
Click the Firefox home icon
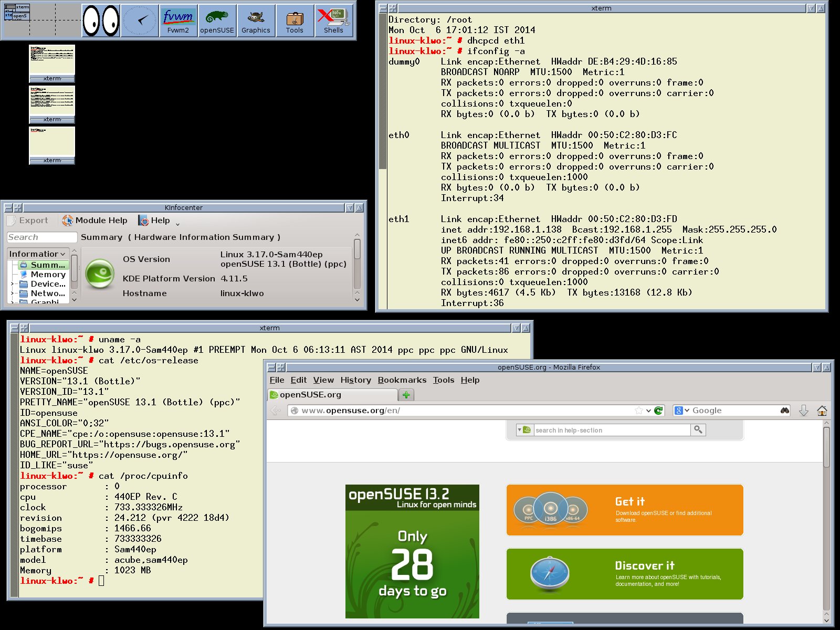pyautogui.click(x=822, y=411)
